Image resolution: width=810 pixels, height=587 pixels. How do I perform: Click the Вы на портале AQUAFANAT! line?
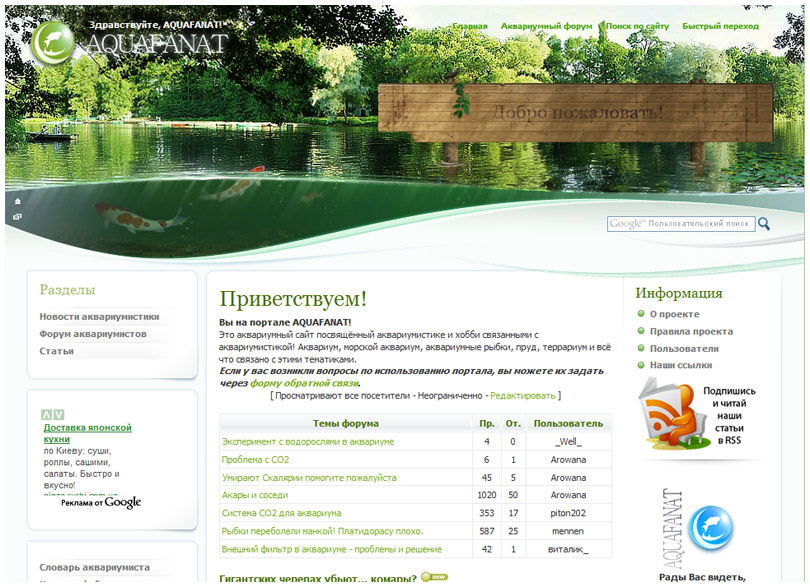coord(285,322)
